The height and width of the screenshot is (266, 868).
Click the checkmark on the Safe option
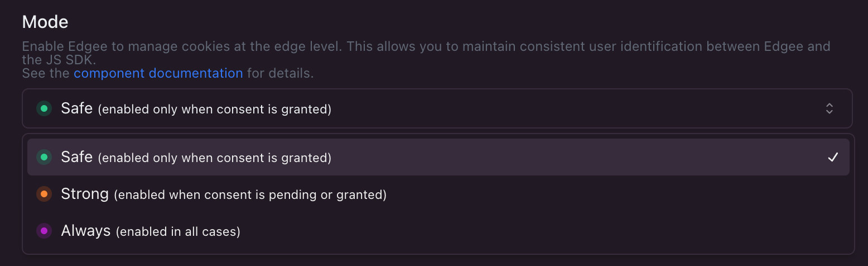833,158
